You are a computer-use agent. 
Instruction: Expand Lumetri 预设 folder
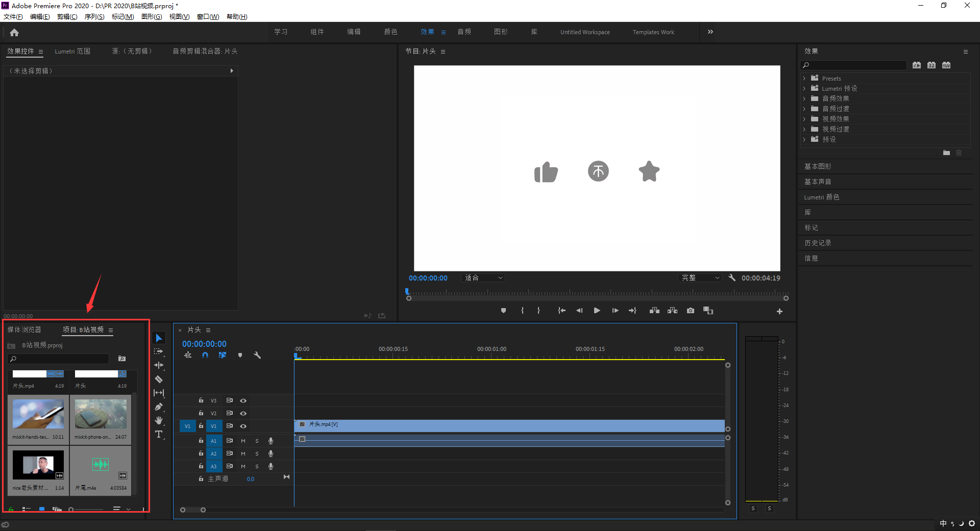tap(804, 88)
